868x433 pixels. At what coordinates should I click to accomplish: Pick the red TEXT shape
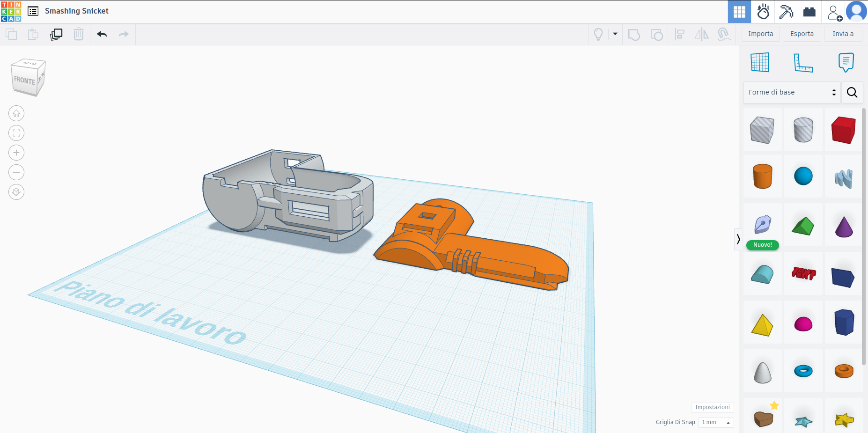point(803,273)
